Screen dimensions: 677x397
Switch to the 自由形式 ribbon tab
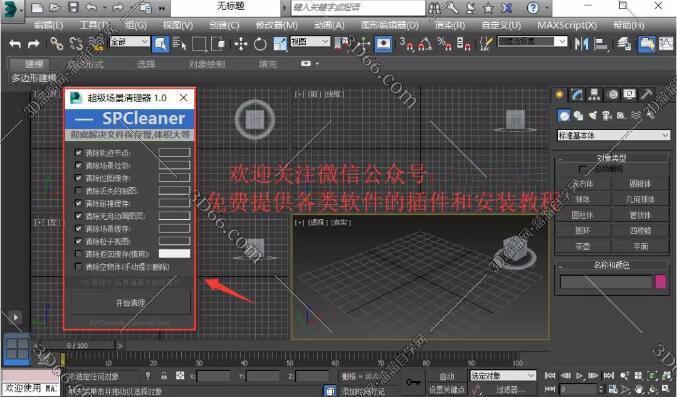(85, 64)
